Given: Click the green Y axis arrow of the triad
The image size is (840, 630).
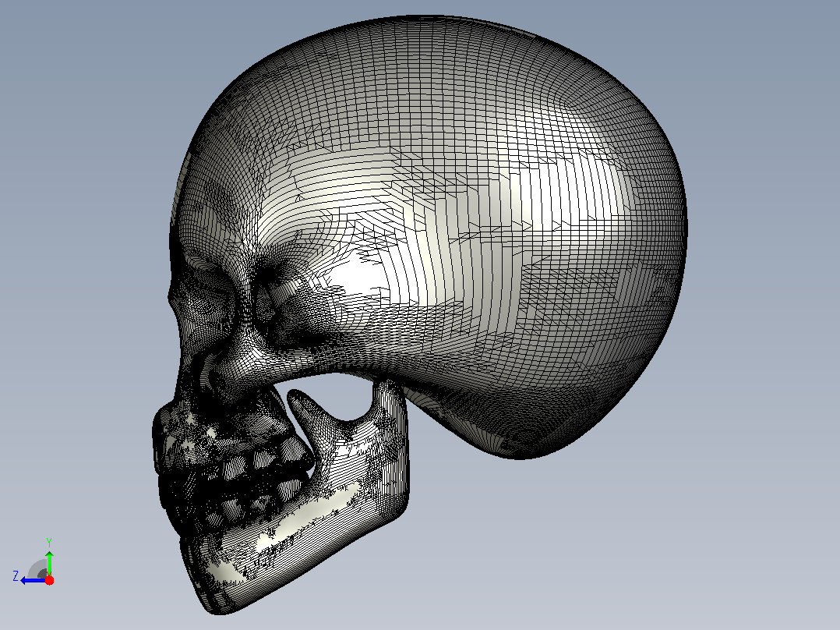Looking at the screenshot, I should click(x=49, y=562).
